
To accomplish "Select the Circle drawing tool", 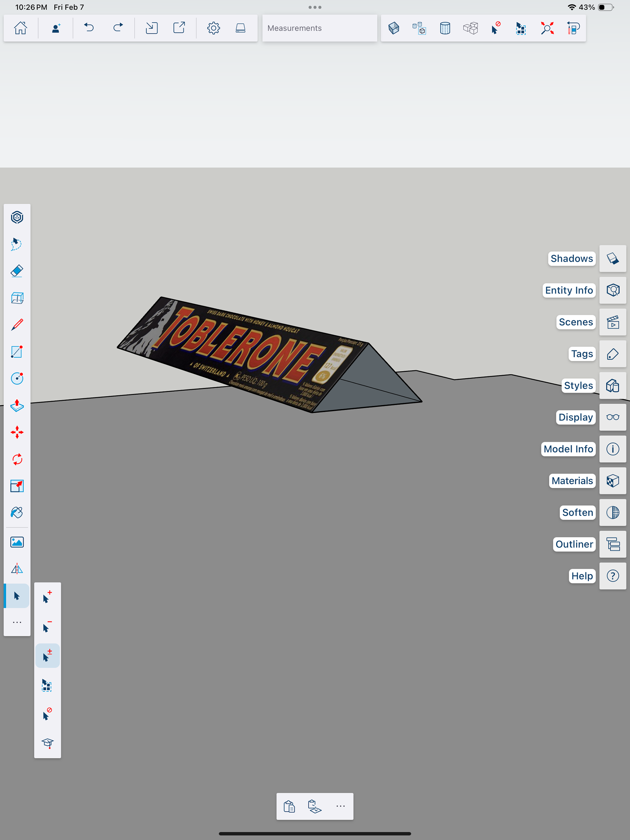I will pos(17,379).
